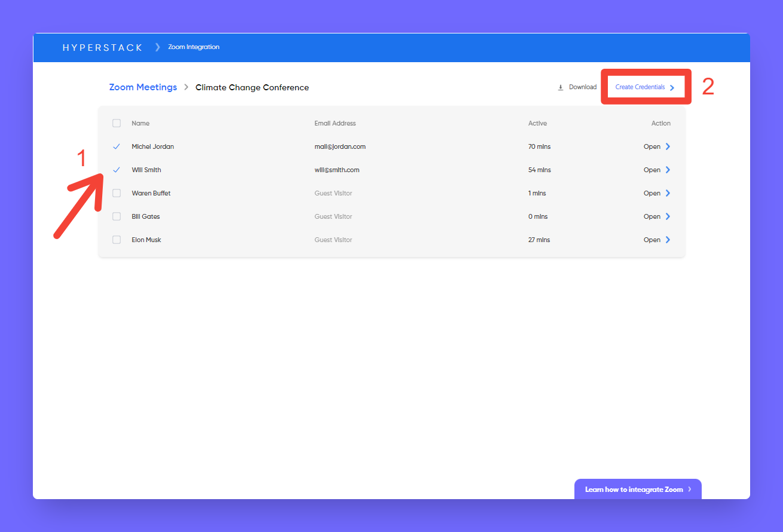This screenshot has width=783, height=532.
Task: Open the Zoom Integration breadcrumb item
Action: coord(194,47)
